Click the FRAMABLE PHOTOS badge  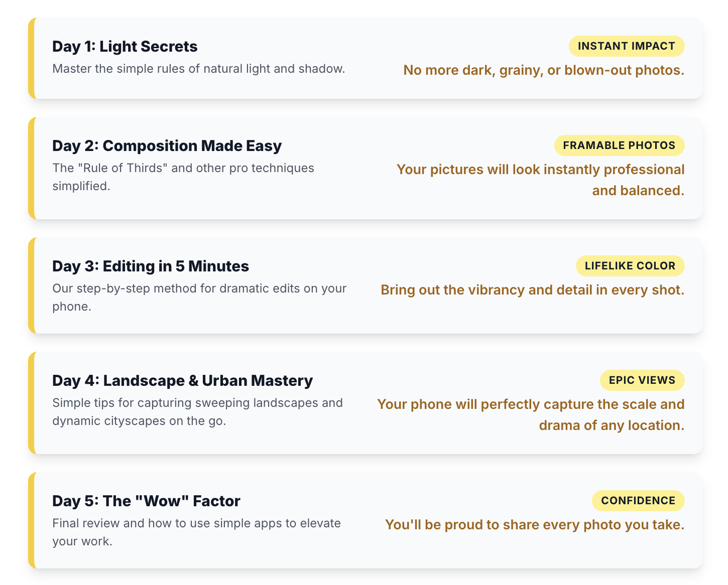coord(619,145)
